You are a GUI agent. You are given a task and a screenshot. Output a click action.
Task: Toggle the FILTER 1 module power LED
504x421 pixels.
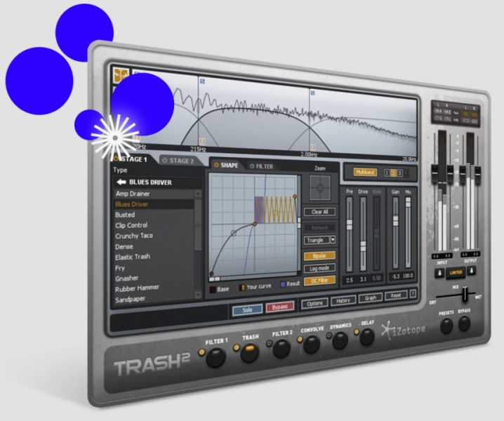point(201,352)
